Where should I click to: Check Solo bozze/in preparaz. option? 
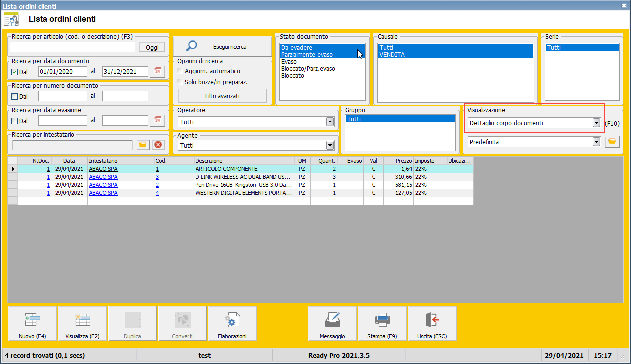(x=180, y=82)
